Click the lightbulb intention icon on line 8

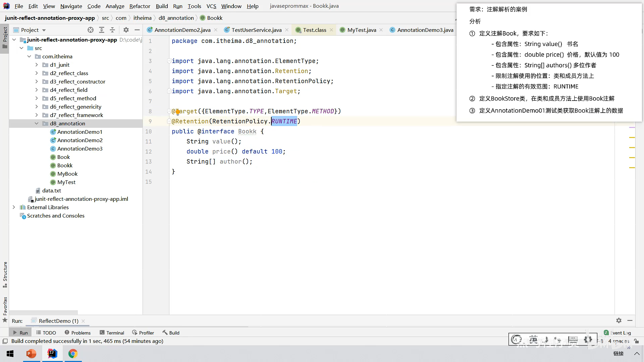click(178, 112)
